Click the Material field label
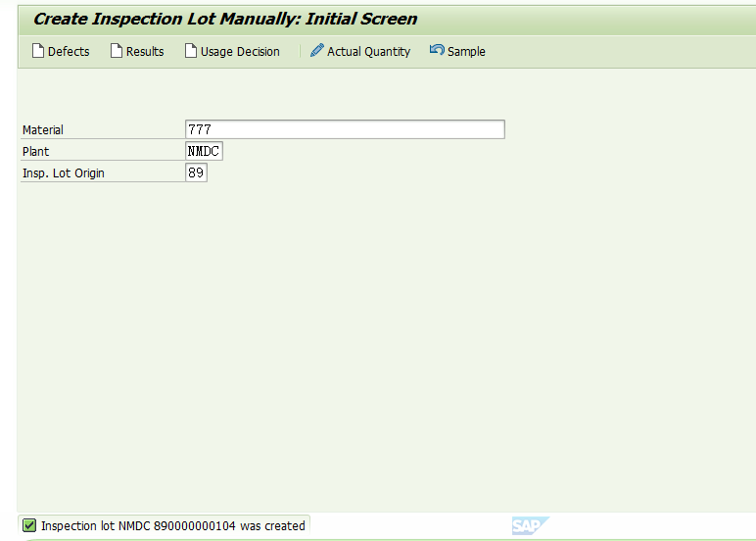Image resolution: width=756 pixels, height=541 pixels. (43, 129)
